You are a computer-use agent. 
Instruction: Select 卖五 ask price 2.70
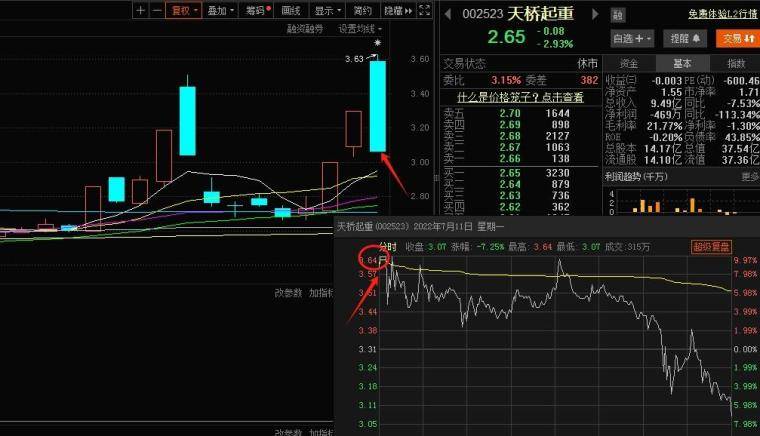[510, 113]
